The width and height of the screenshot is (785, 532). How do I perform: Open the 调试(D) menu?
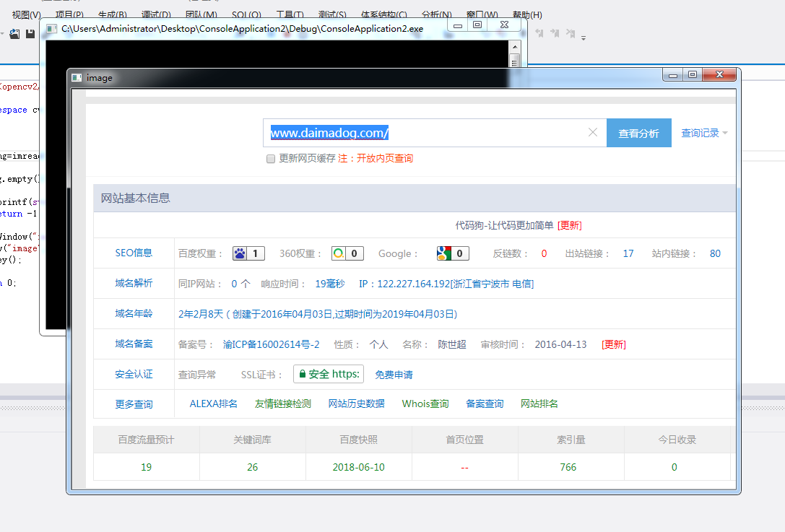[x=156, y=14]
